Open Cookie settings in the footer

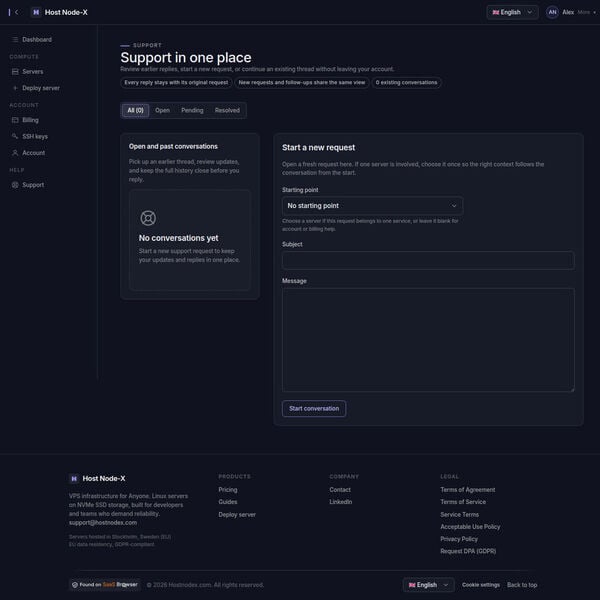click(x=481, y=585)
